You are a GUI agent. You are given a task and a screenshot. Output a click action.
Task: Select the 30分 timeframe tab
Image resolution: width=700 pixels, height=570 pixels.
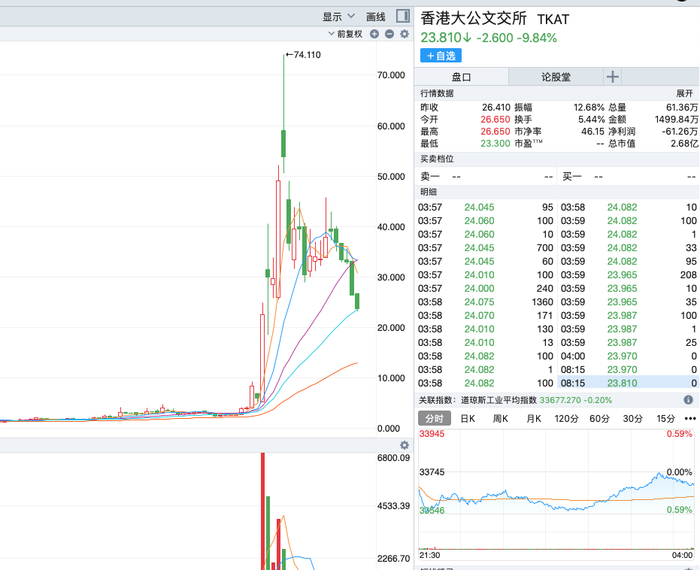633,419
